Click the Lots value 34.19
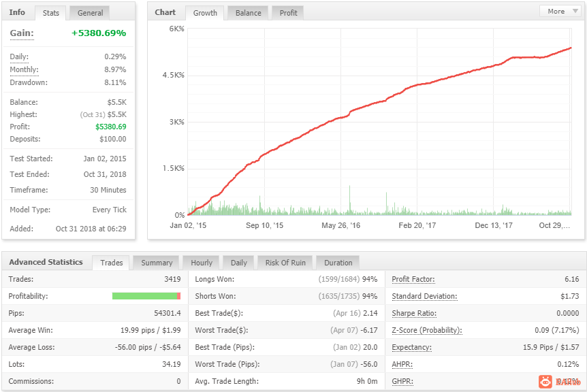The height and width of the screenshot is (392, 587). click(172, 364)
